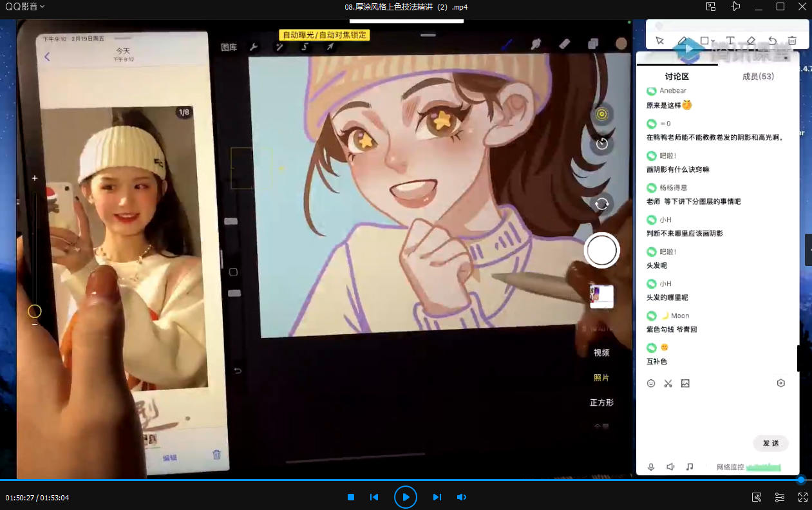The image size is (812, 510).
Task: Click the yellow zoom slider ring
Action: [x=35, y=312]
